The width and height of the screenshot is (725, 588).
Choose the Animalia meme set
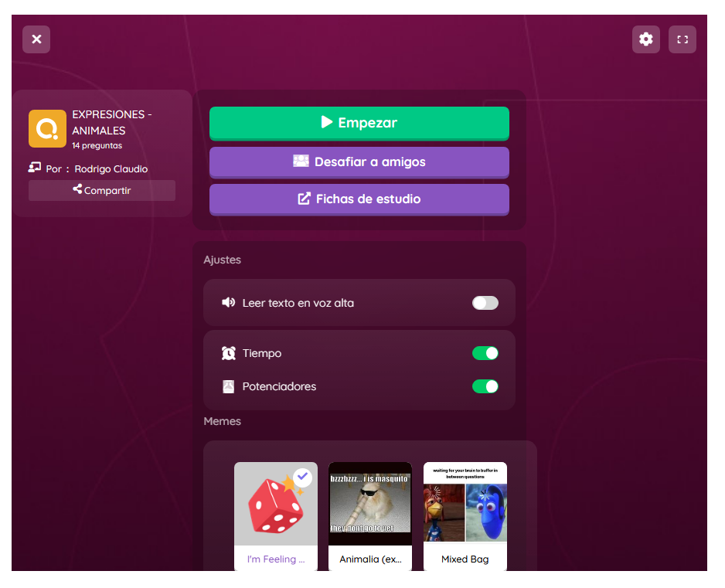[x=370, y=516]
